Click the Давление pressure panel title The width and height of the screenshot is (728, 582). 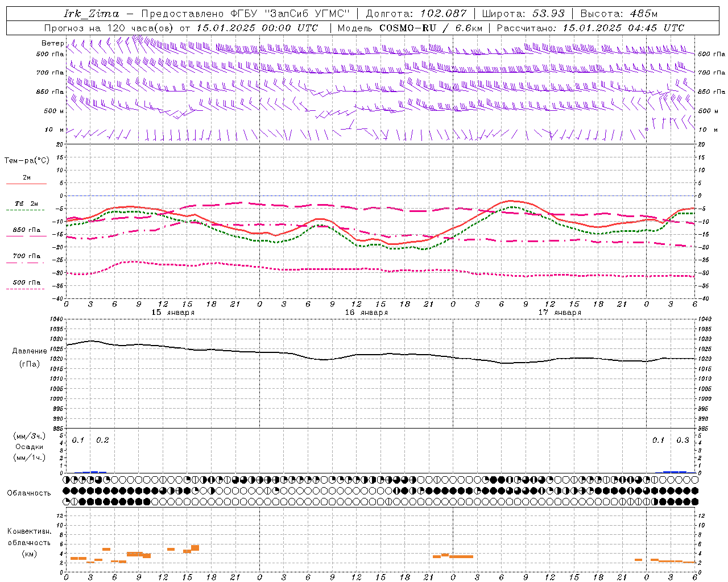pos(30,351)
